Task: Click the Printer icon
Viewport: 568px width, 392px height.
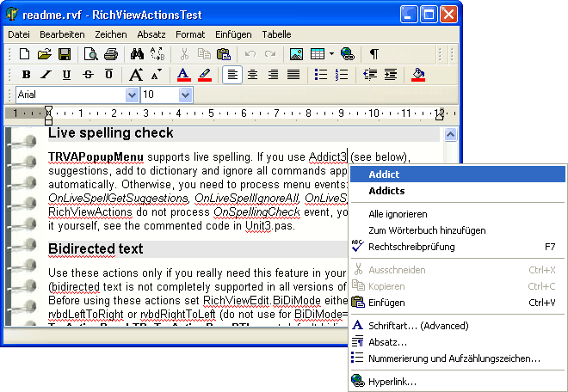Action: click(x=111, y=54)
